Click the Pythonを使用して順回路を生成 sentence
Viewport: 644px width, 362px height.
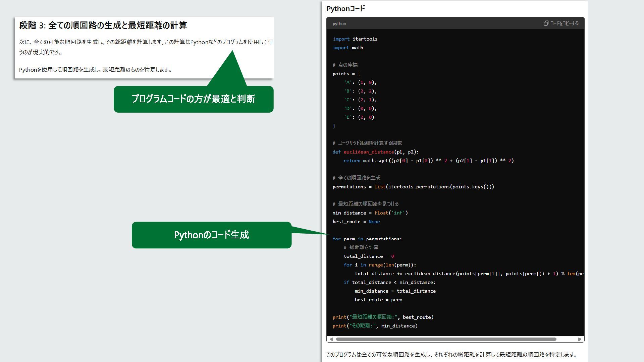tap(96, 70)
